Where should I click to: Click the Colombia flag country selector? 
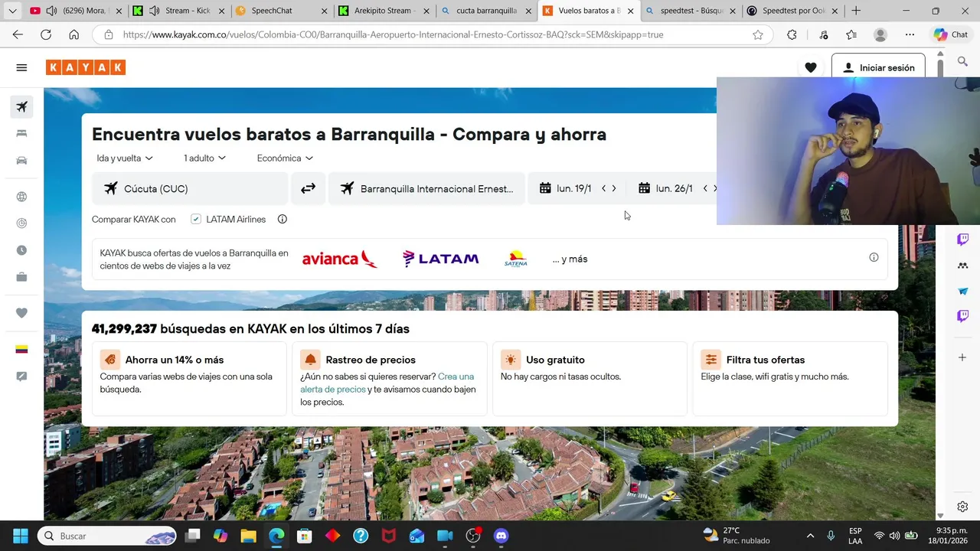(21, 349)
